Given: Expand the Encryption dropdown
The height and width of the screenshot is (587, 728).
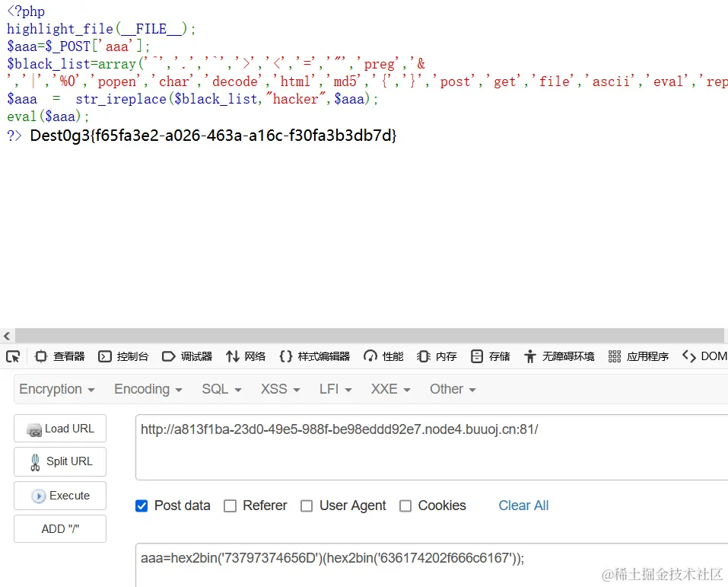Looking at the screenshot, I should (x=56, y=389).
